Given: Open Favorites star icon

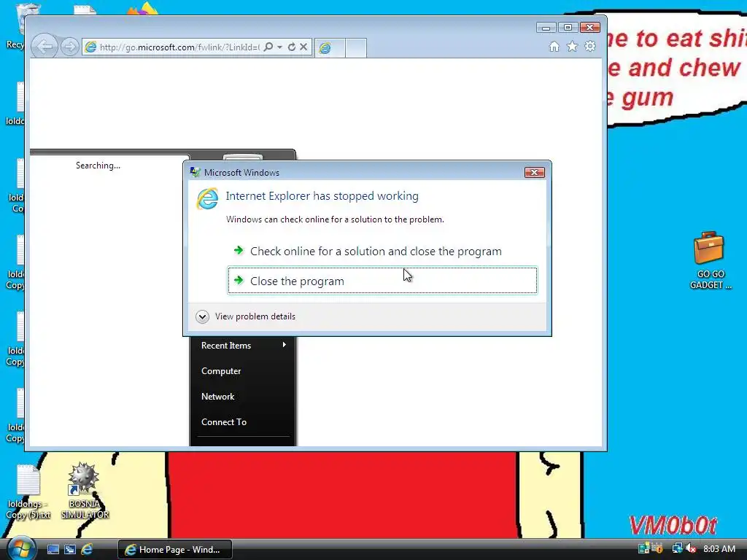Looking at the screenshot, I should pos(572,46).
